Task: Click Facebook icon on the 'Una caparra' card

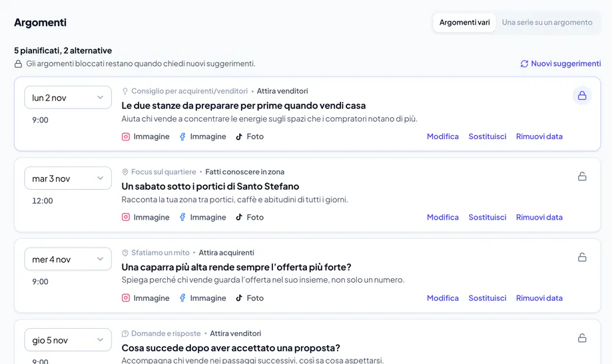Action: click(x=182, y=298)
